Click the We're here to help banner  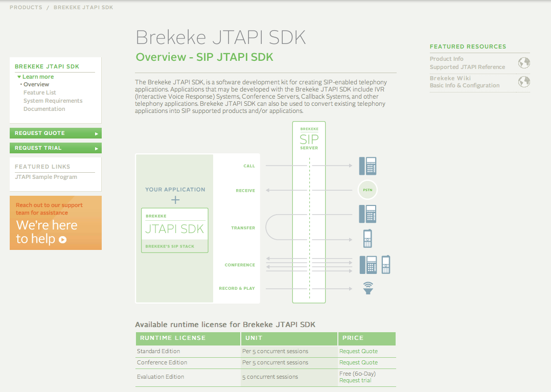(x=56, y=223)
